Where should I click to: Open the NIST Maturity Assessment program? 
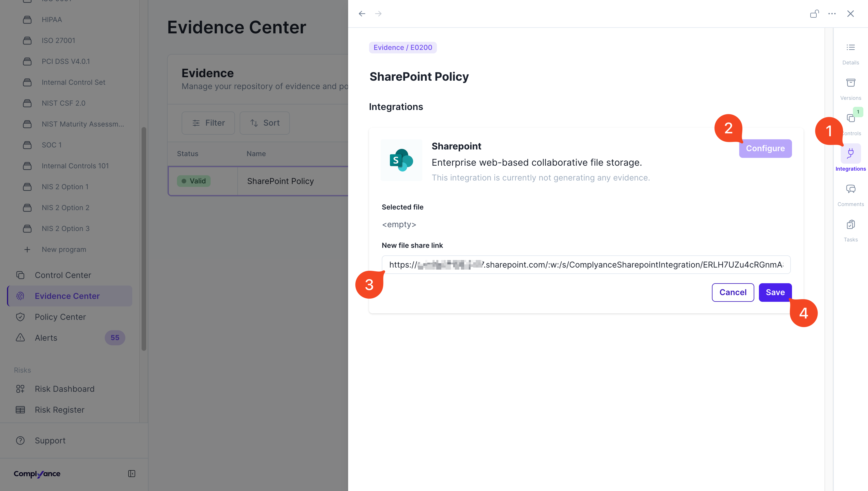[x=83, y=124]
